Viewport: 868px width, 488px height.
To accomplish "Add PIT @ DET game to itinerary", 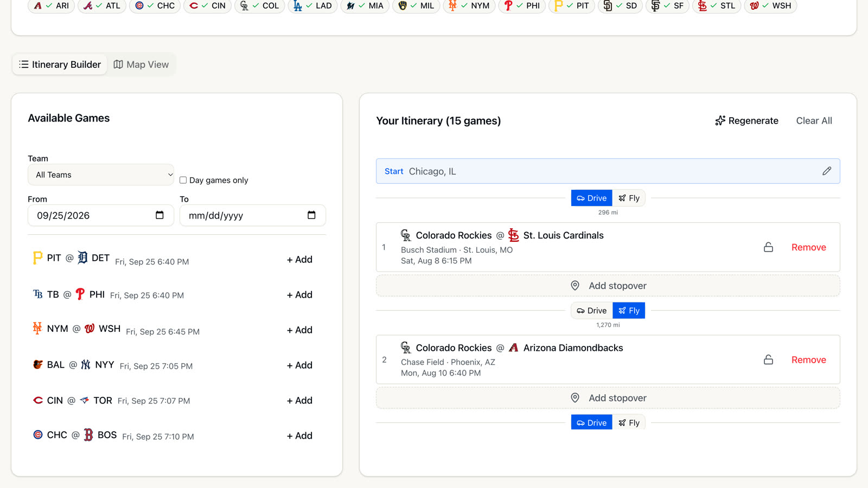I will (299, 259).
